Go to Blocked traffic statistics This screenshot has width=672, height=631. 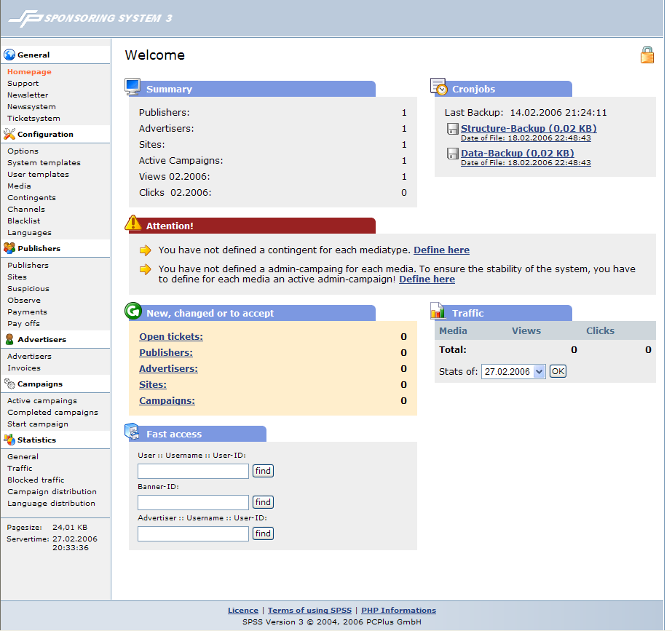[x=36, y=480]
